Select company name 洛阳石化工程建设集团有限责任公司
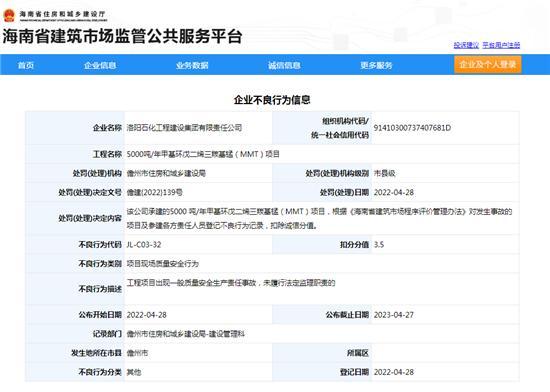Viewport: 550px width, 392px height. pos(185,128)
